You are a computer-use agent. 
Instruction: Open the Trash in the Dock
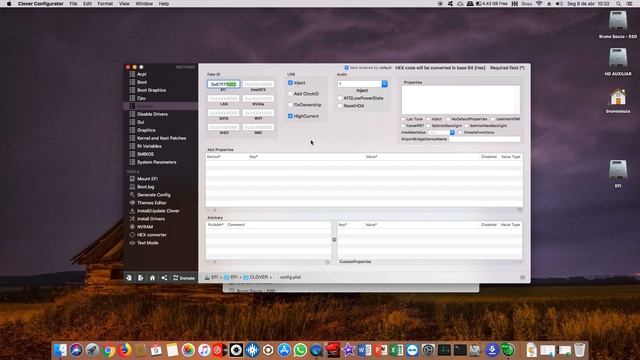pyautogui.click(x=580, y=350)
